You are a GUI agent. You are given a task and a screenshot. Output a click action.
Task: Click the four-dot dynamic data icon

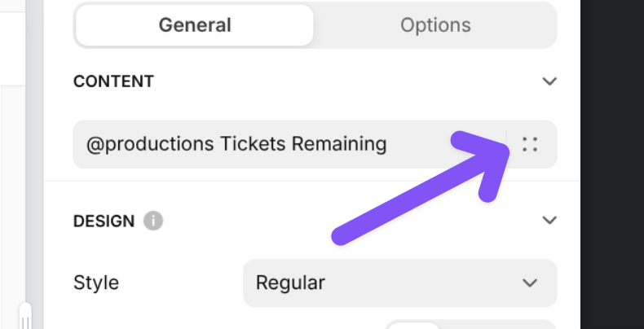tap(530, 145)
